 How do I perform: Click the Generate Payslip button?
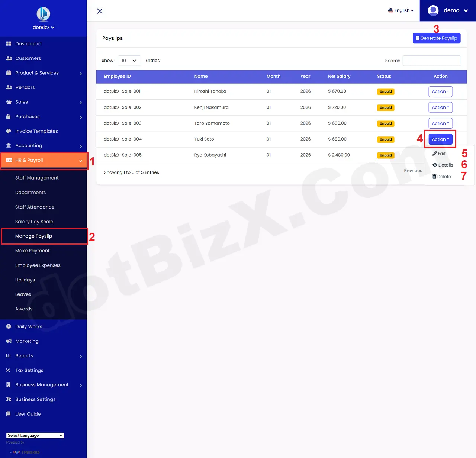(436, 38)
